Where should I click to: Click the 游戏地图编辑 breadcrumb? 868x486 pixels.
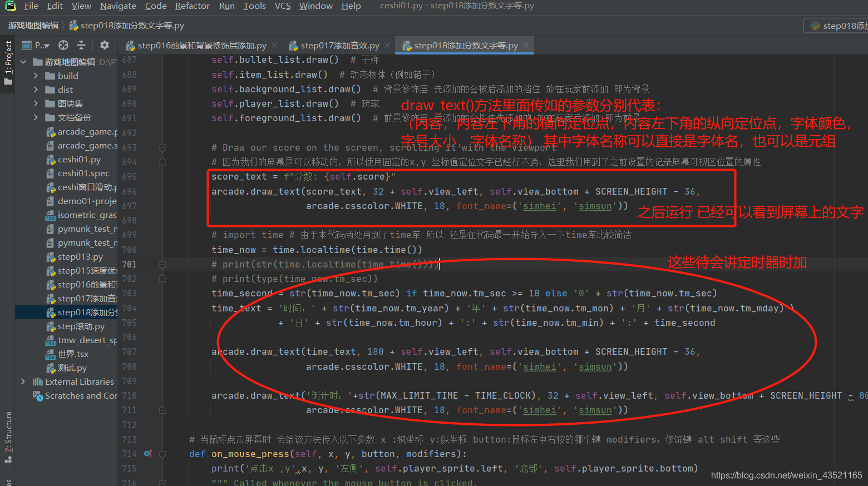[x=33, y=26]
